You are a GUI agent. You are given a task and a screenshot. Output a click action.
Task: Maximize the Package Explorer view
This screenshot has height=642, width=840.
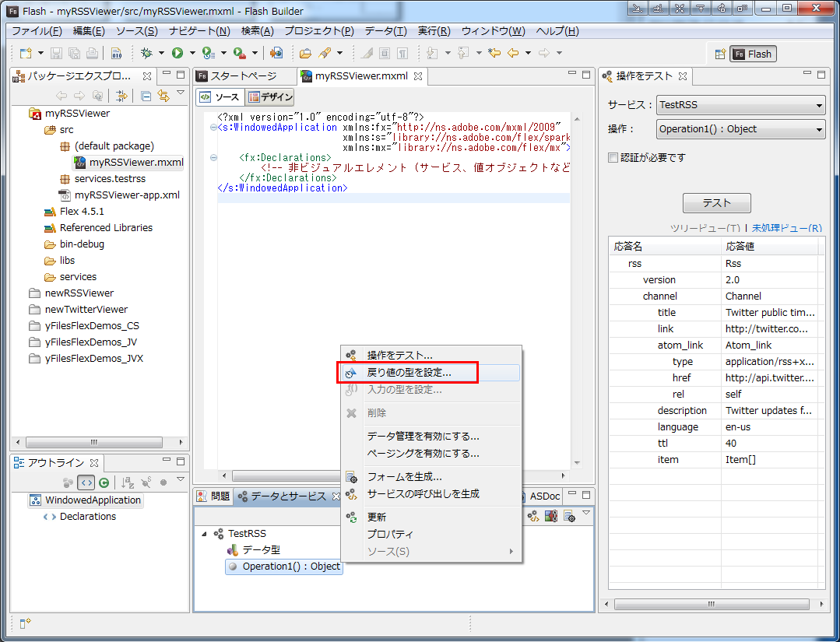coord(181,75)
